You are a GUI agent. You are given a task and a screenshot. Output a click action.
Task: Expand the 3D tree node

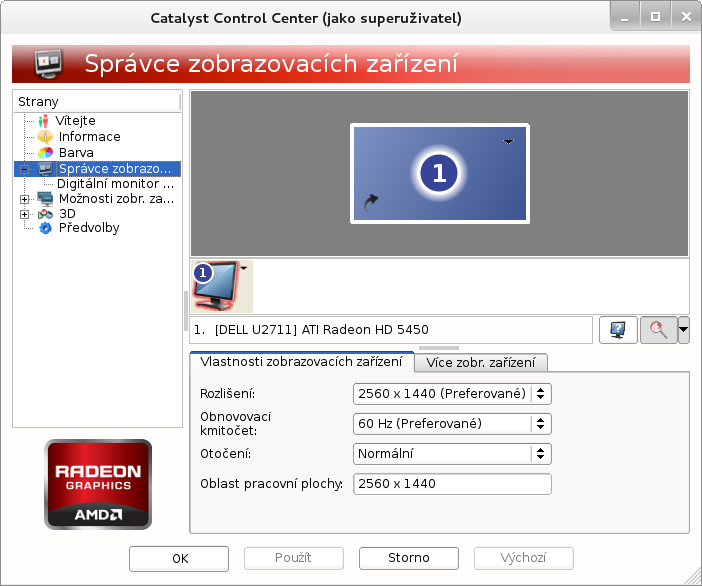(x=25, y=214)
